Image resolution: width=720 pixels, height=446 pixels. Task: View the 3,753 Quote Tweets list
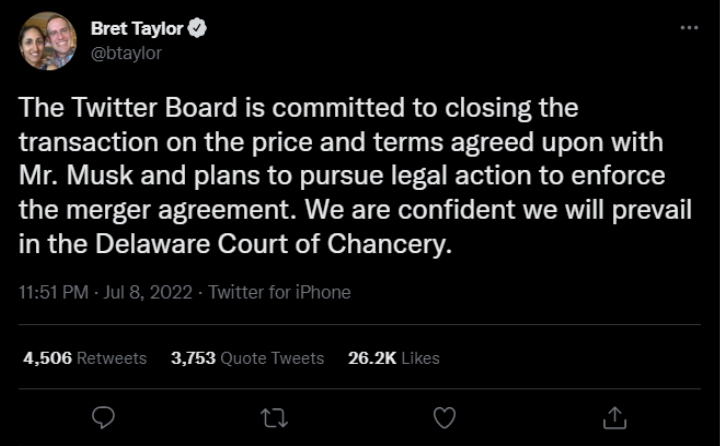[247, 358]
